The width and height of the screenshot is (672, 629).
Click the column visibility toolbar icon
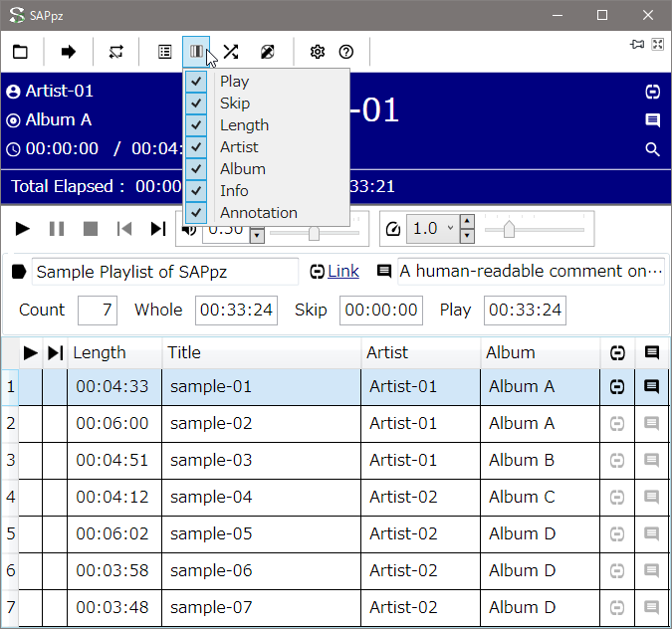pos(196,52)
